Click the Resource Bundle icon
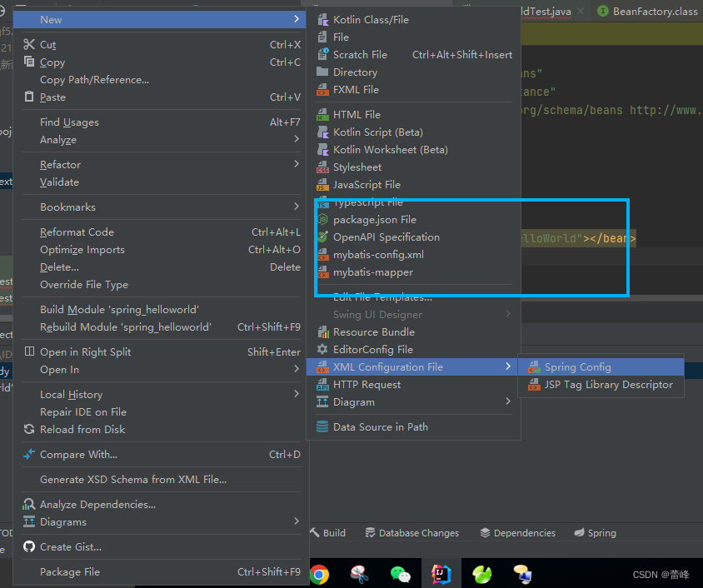This screenshot has height=588, width=703. (322, 332)
